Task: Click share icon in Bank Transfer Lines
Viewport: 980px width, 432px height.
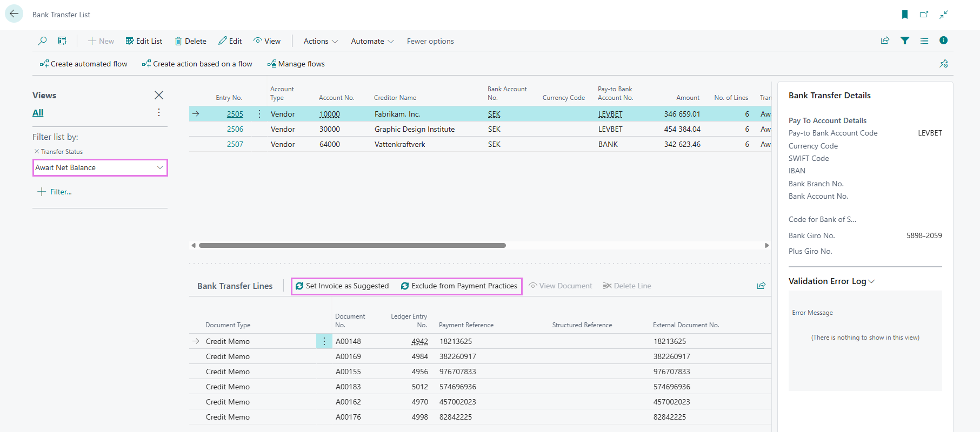Action: pos(761,286)
